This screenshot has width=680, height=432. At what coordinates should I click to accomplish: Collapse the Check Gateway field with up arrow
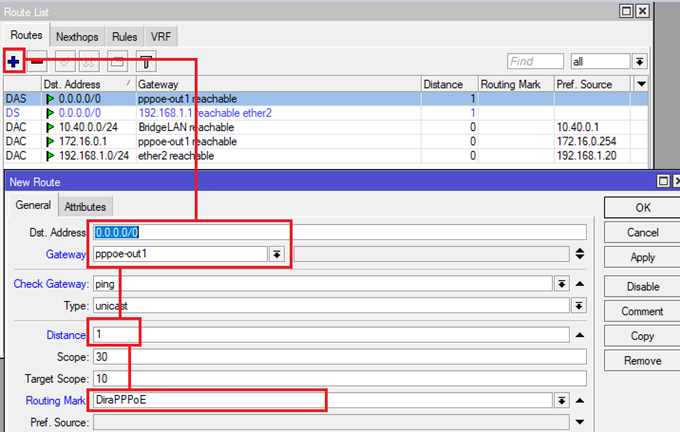579,284
